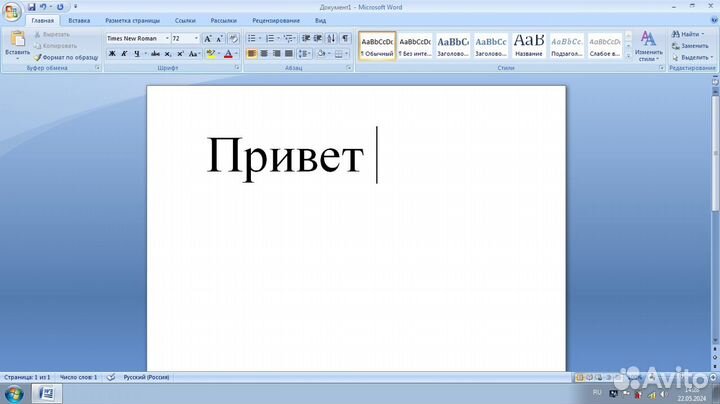
Task: Increase font size with the grow font icon
Action: 208,39
